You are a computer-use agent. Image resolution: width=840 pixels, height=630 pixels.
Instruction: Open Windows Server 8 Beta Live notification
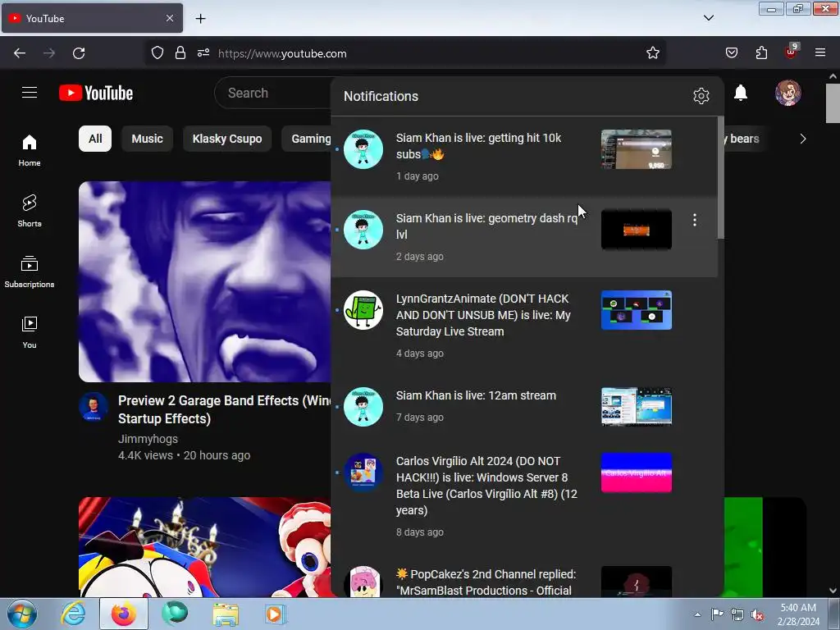(524, 496)
